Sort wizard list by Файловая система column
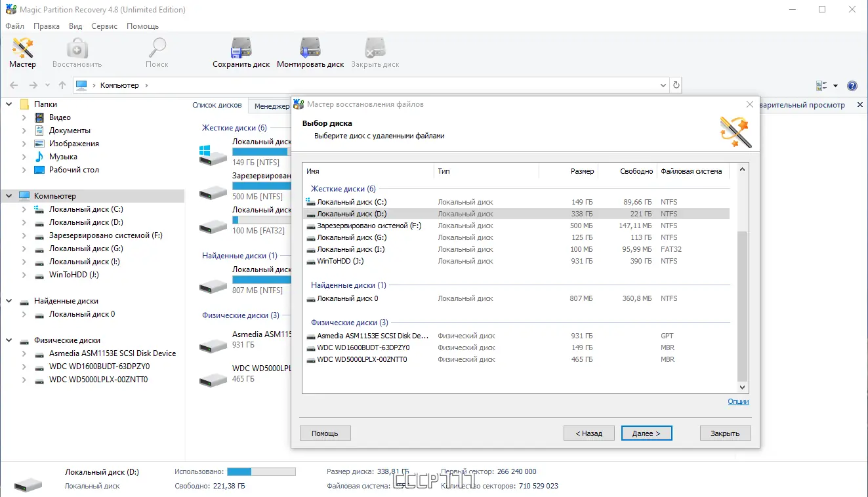The height and width of the screenshot is (497, 868). 693,171
